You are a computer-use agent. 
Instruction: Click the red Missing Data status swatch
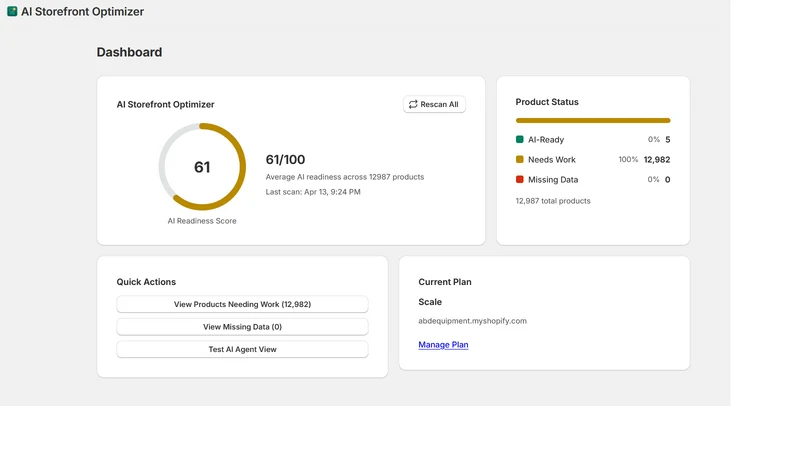pos(519,179)
